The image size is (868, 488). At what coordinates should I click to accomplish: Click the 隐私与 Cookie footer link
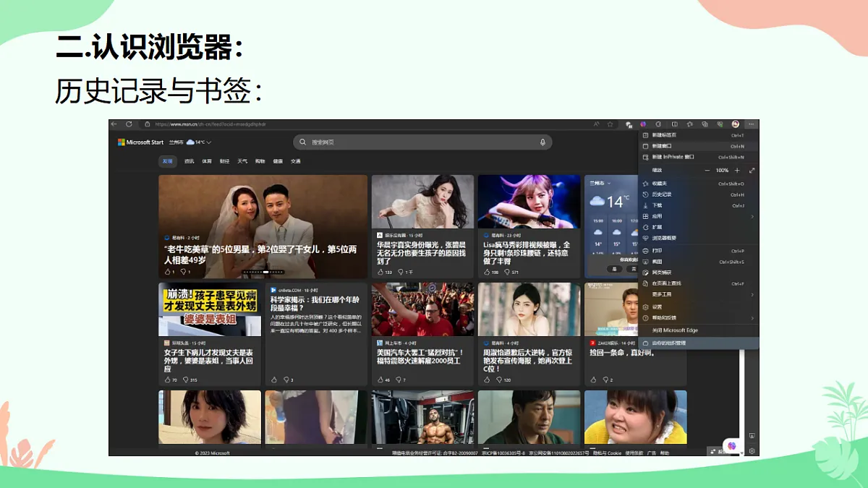pos(607,453)
